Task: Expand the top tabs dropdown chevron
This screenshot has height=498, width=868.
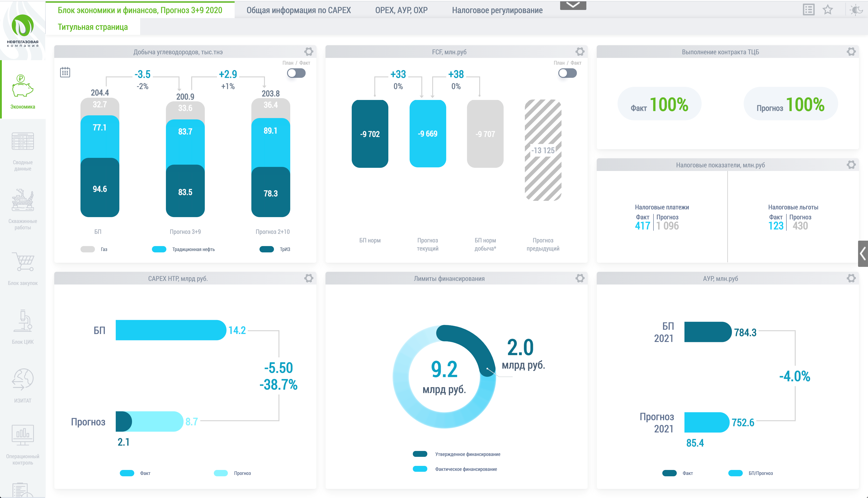Action: (x=573, y=5)
